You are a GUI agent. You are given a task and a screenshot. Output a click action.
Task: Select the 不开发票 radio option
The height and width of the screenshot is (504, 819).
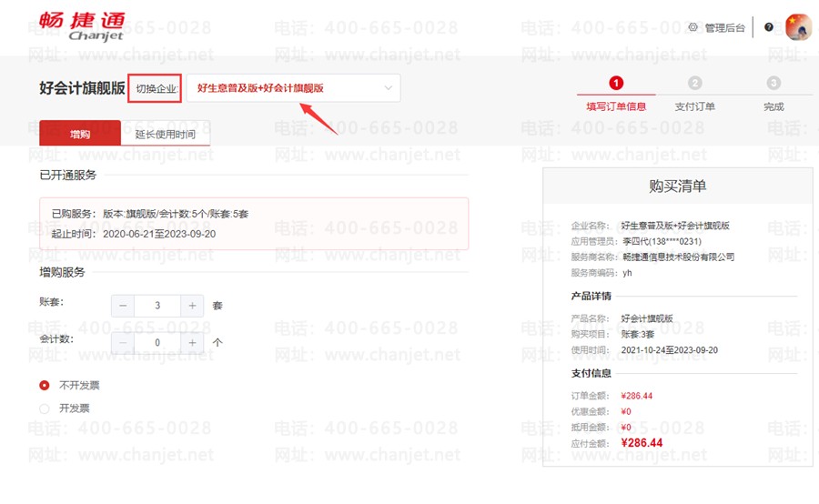pos(45,386)
